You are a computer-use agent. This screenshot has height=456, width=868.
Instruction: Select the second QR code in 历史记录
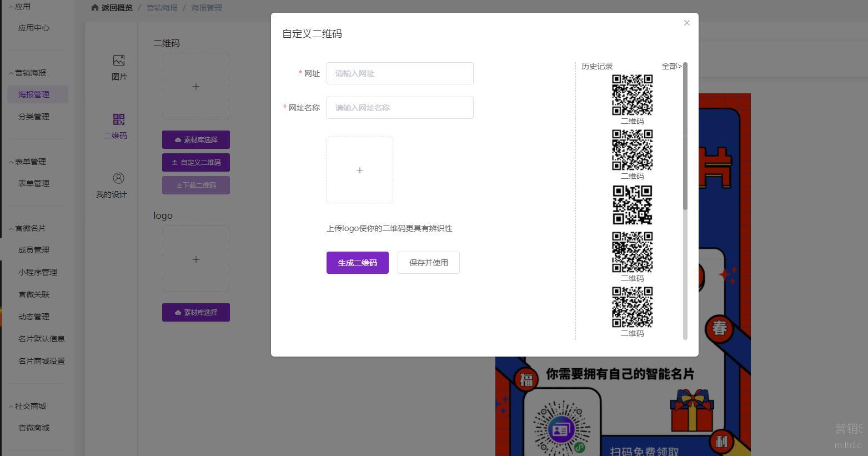click(x=633, y=150)
